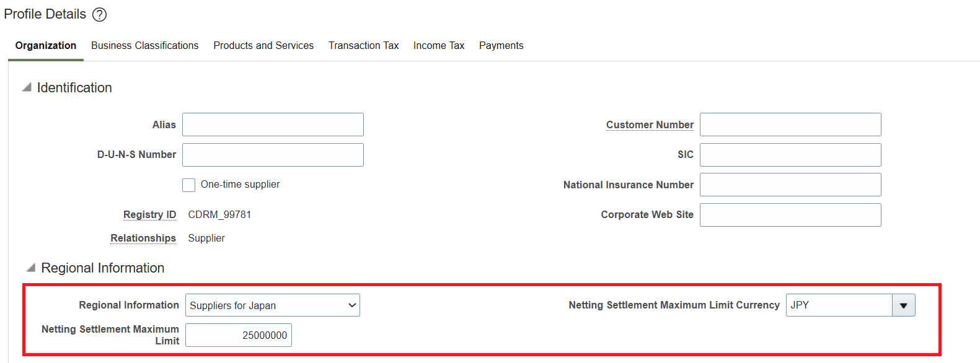
Task: Tick the One-time supplier checkbox
Action: [189, 185]
